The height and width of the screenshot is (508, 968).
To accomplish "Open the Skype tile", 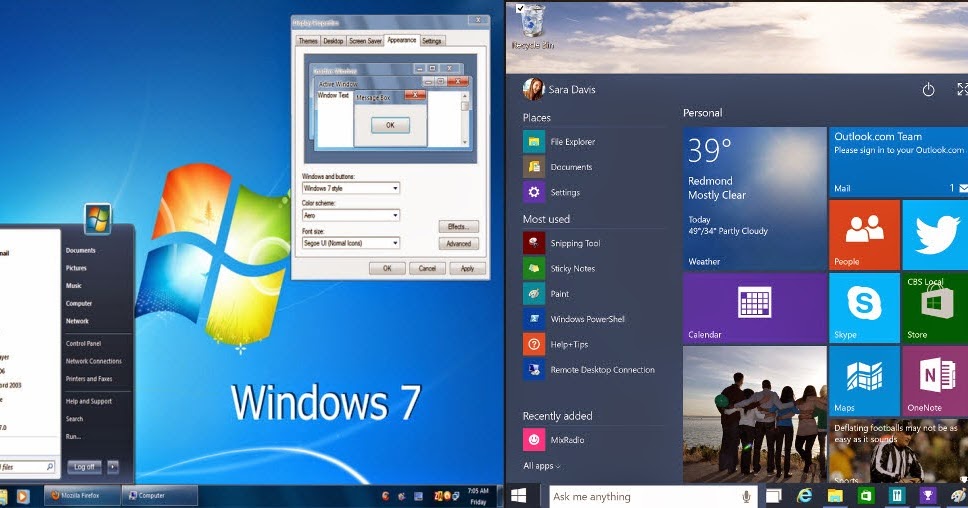I will point(864,308).
